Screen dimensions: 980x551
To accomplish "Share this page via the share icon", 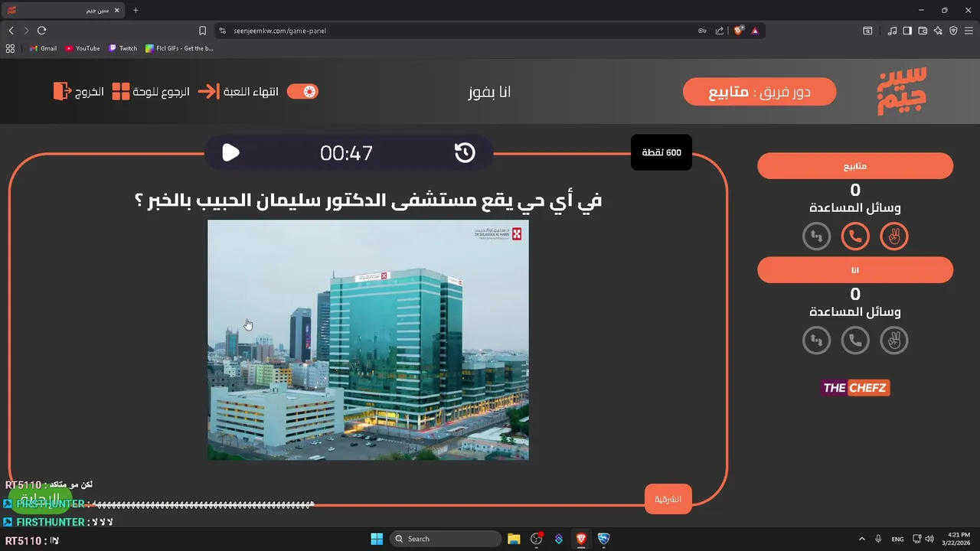I will [x=720, y=31].
